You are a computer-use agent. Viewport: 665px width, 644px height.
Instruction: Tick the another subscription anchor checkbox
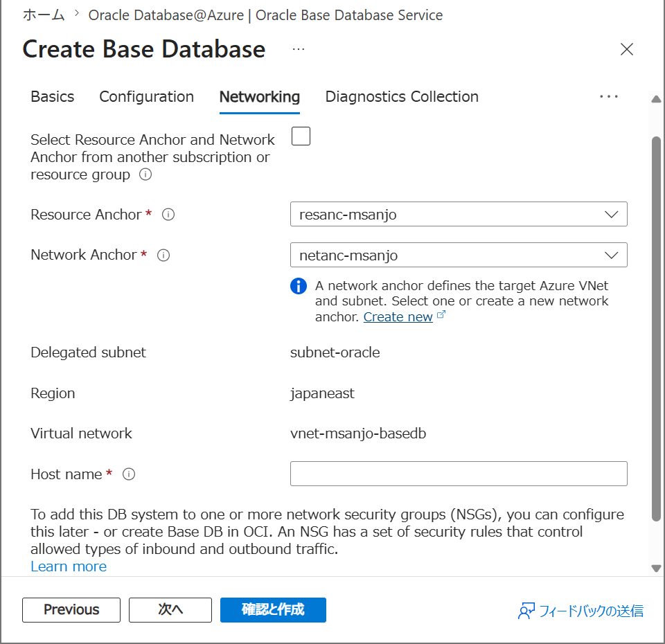tap(301, 136)
